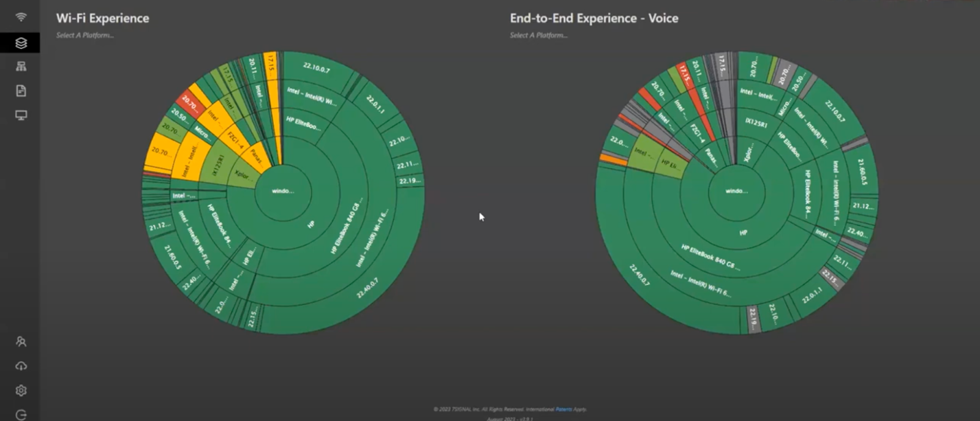
Task: Click the red 20.70 segment in Wi-Fi chart
Action: pos(189,104)
